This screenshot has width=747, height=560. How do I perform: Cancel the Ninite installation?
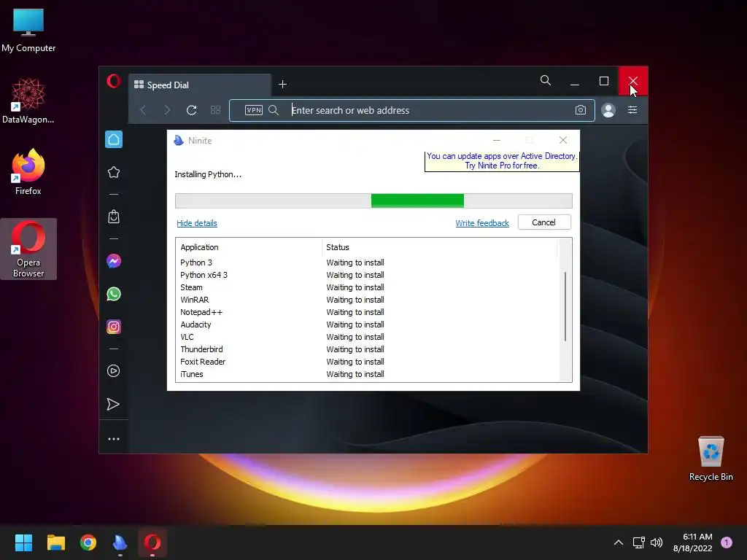[544, 222]
